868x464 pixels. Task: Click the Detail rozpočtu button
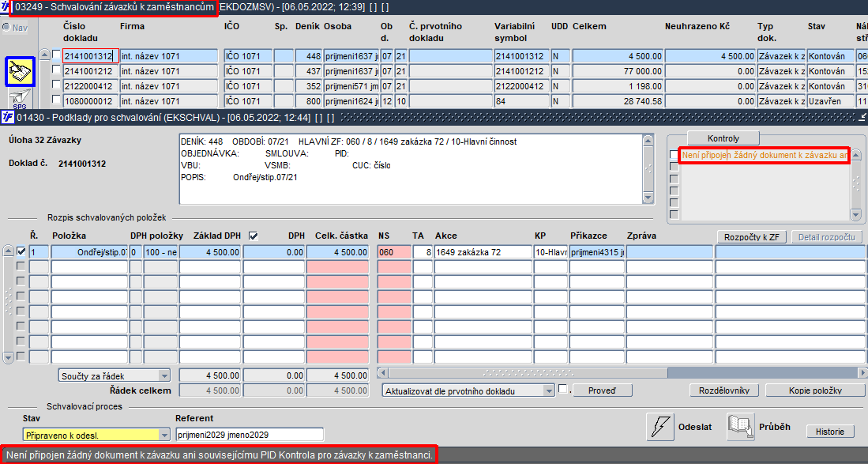click(826, 237)
